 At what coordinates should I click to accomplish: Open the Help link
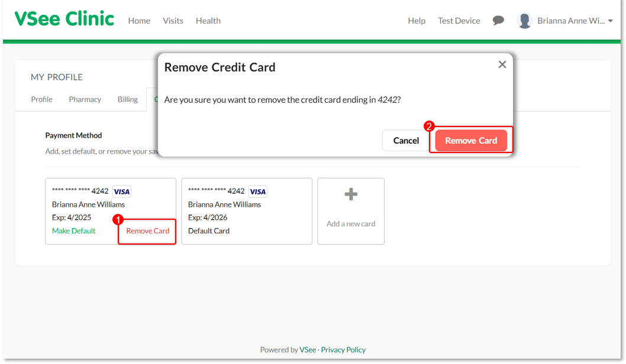(417, 21)
